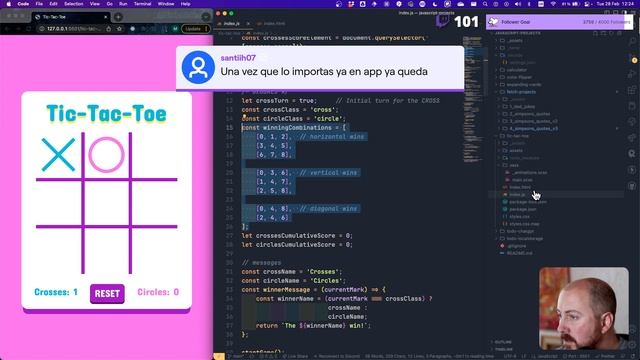Open styles.css.map file
This screenshot has height=360, width=640.
pos(524,224)
